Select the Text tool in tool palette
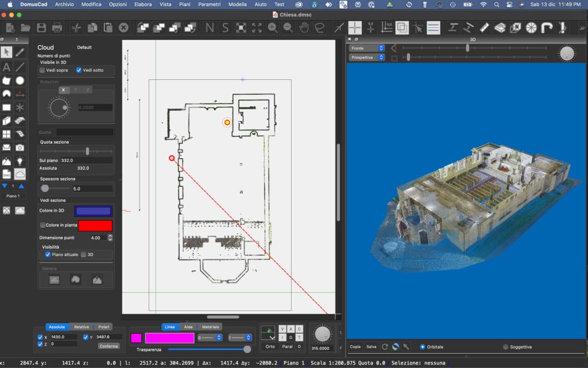 click(6, 67)
